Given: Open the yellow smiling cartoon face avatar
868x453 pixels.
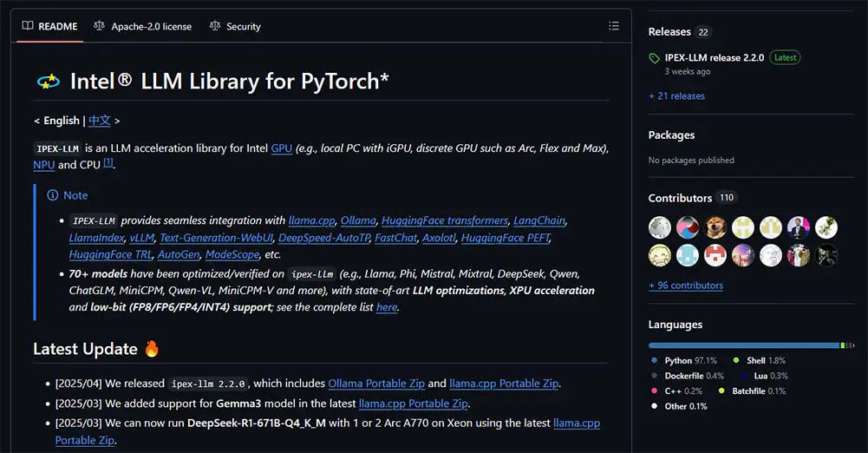Looking at the screenshot, I should (660, 255).
